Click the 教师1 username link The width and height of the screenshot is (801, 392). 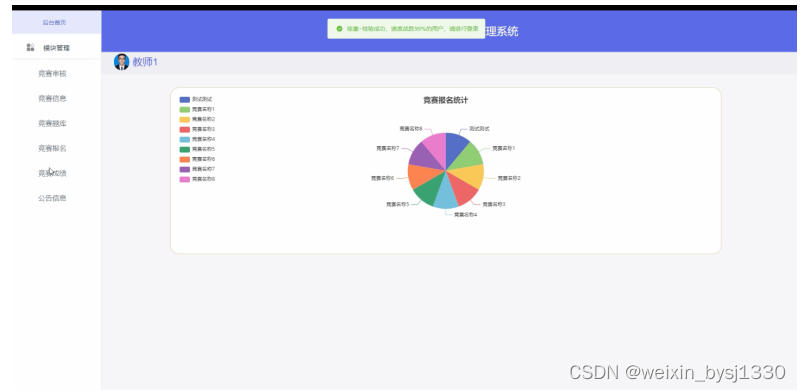coord(145,62)
